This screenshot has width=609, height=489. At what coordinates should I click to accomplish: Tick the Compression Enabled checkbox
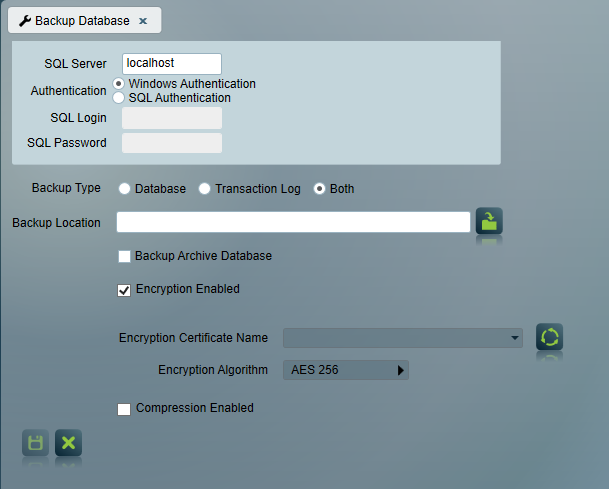tap(124, 409)
